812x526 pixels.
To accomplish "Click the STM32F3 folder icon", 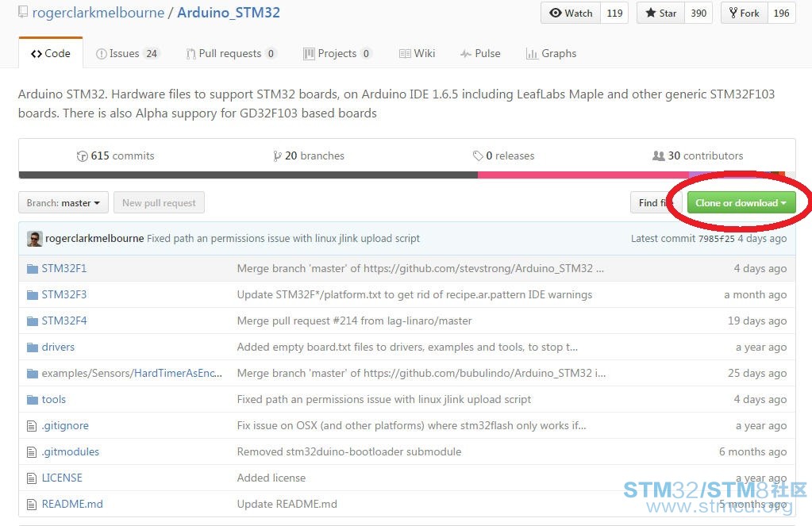I will coord(32,295).
